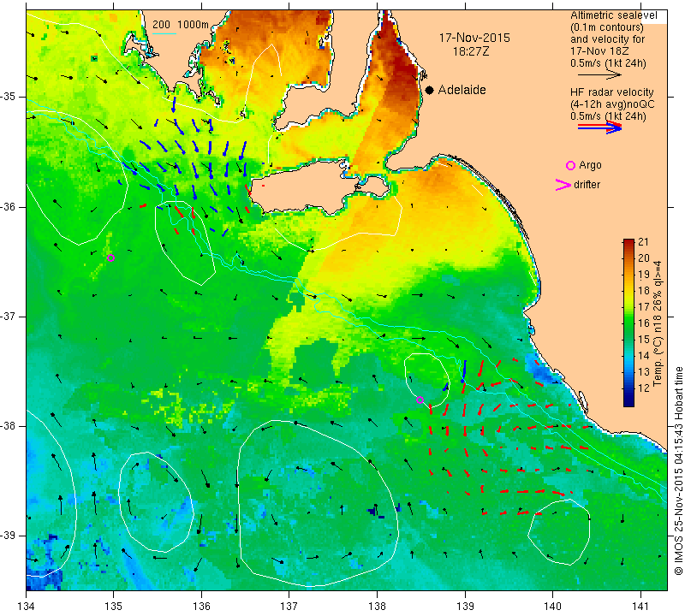
Task: Click the longitude label 139
Action: tap(465, 606)
